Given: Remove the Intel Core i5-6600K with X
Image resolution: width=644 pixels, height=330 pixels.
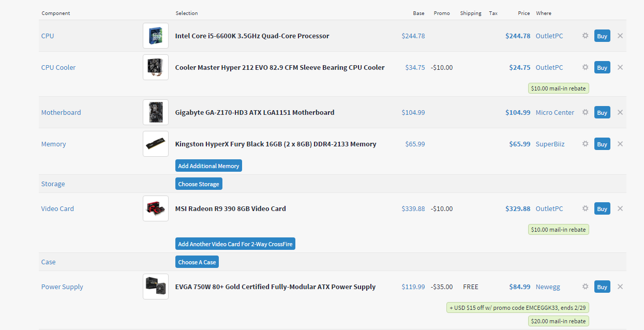Looking at the screenshot, I should [620, 36].
